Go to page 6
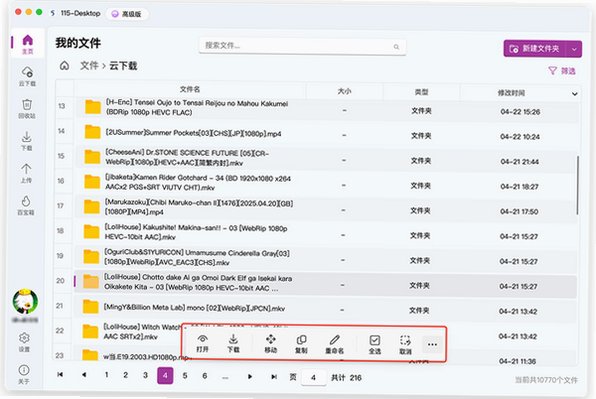 (x=204, y=376)
